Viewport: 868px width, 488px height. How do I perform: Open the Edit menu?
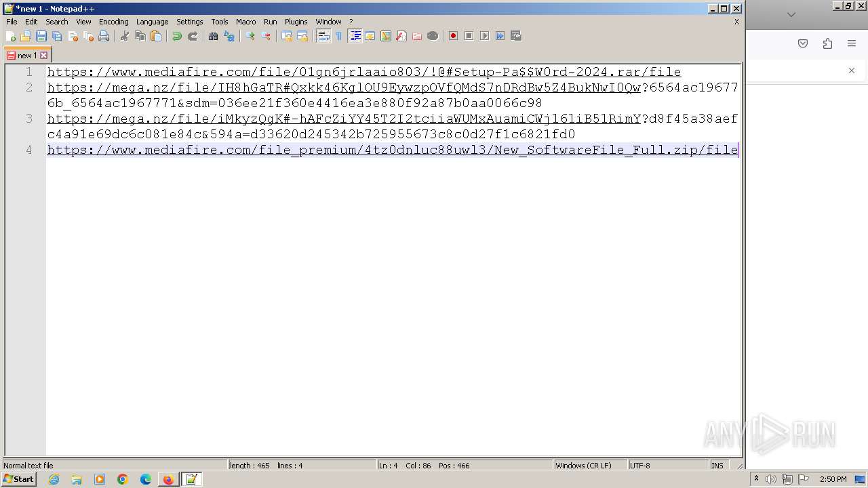pyautogui.click(x=31, y=22)
